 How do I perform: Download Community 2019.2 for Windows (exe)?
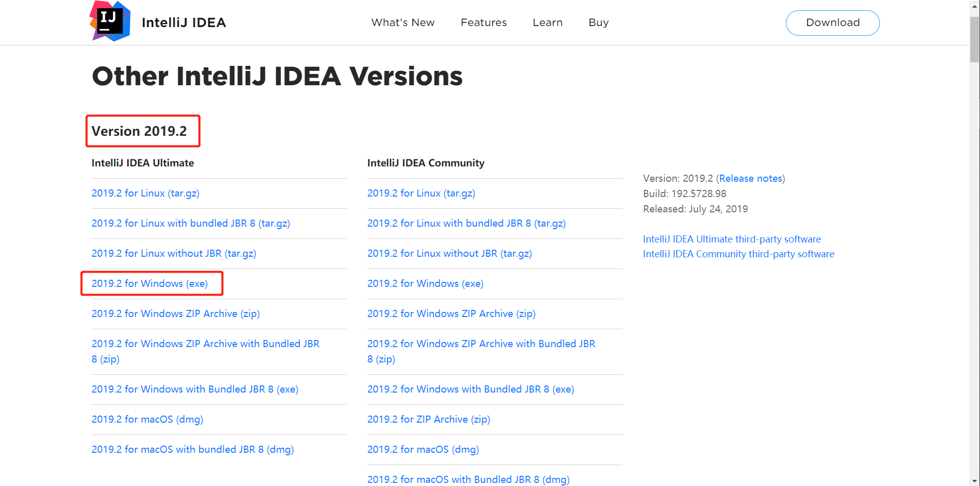click(x=425, y=283)
